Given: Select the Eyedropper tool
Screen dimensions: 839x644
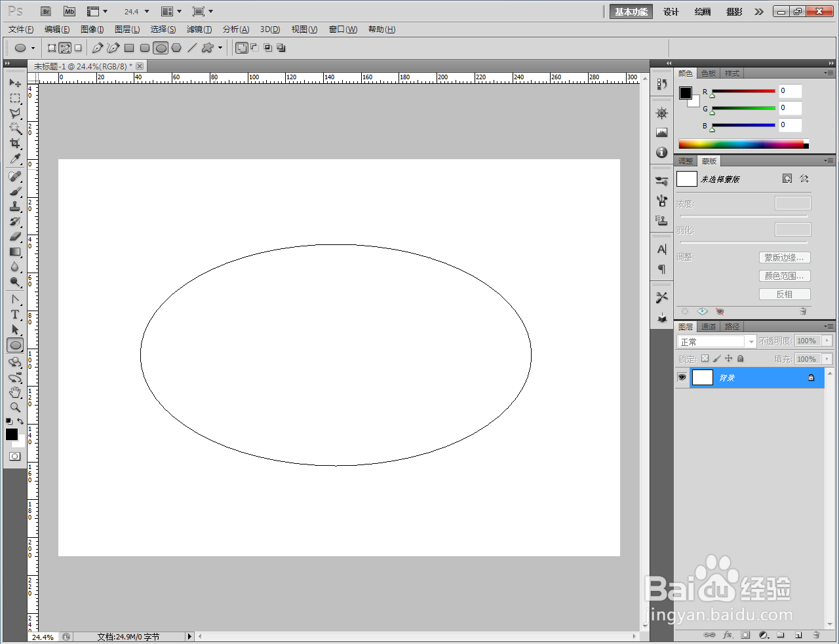Looking at the screenshot, I should 15,159.
